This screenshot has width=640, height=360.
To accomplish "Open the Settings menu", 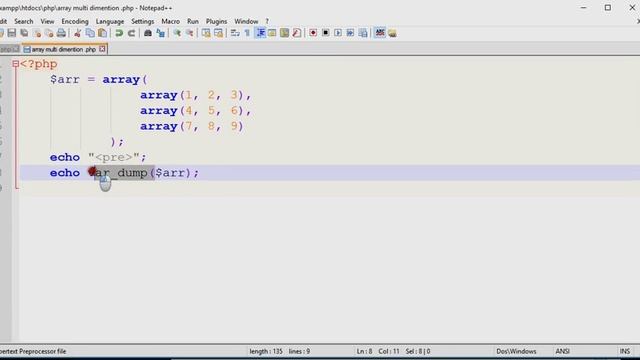I will 142,21.
